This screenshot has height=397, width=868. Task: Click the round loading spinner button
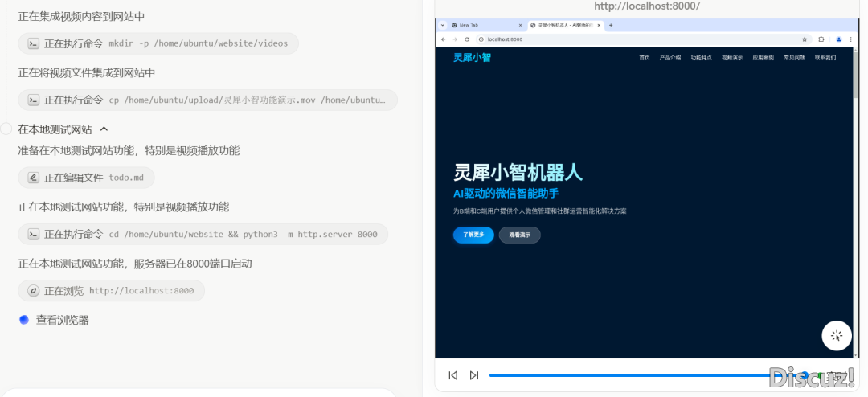836,336
